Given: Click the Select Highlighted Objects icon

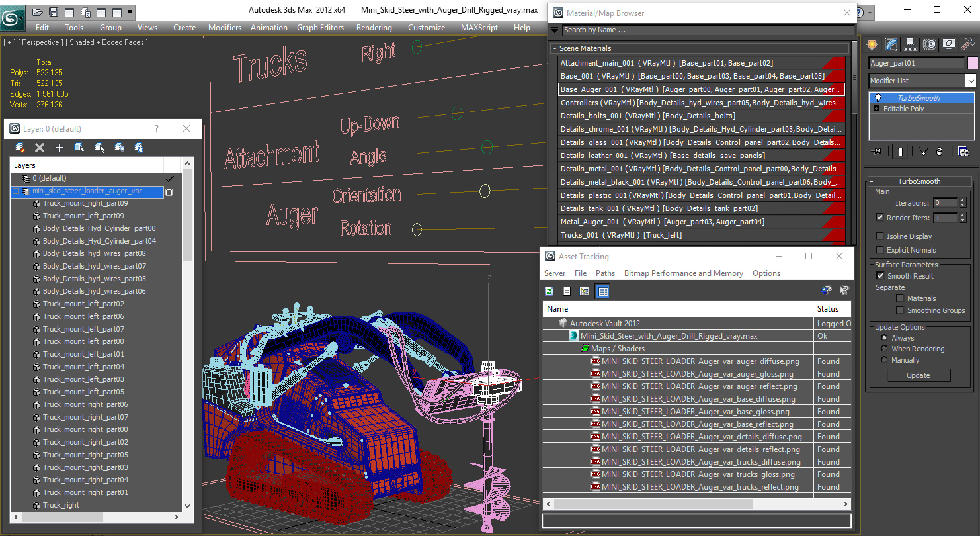Looking at the screenshot, I should (79, 148).
